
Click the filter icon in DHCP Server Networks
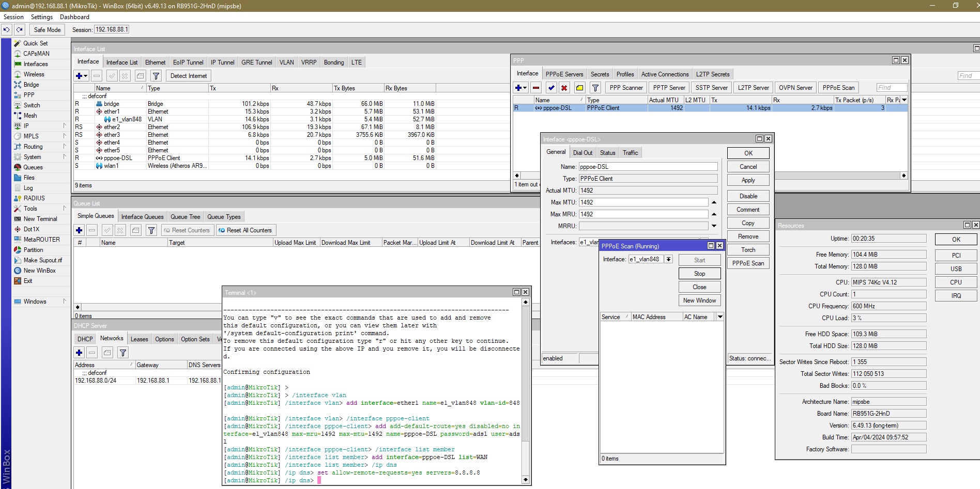click(123, 353)
